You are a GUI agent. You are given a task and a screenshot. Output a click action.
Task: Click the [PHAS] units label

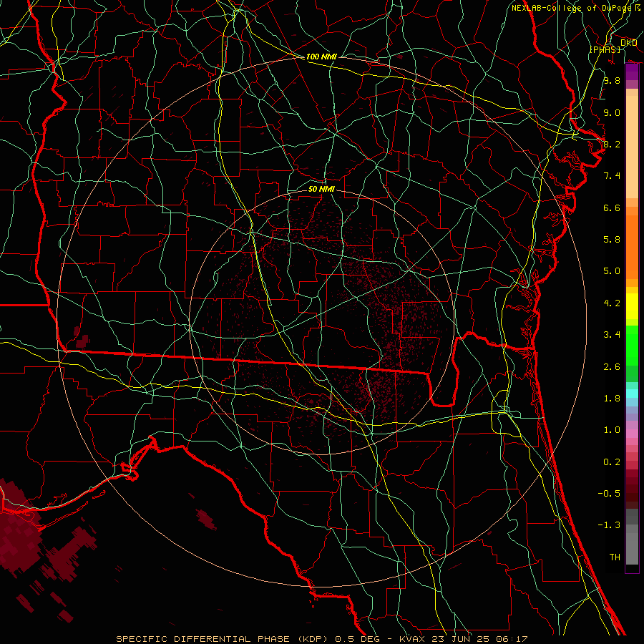click(605, 49)
